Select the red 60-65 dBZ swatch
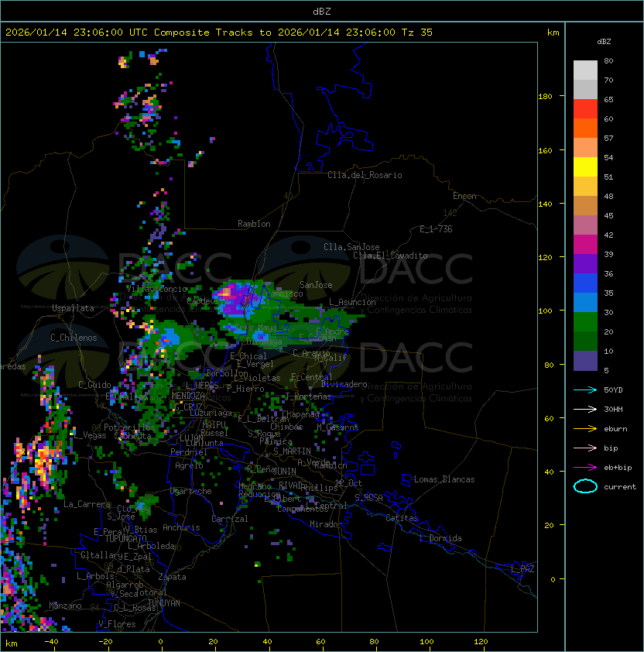644x652 pixels. click(585, 109)
